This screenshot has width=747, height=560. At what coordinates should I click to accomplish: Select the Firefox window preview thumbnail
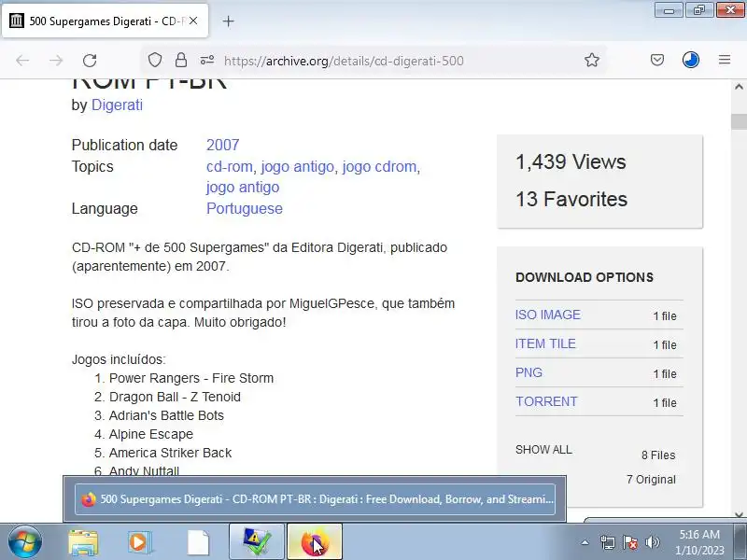(315, 499)
